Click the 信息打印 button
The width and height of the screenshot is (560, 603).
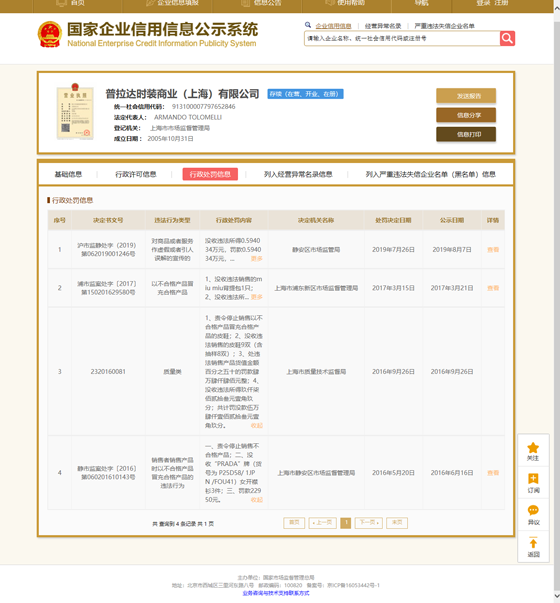click(x=466, y=134)
